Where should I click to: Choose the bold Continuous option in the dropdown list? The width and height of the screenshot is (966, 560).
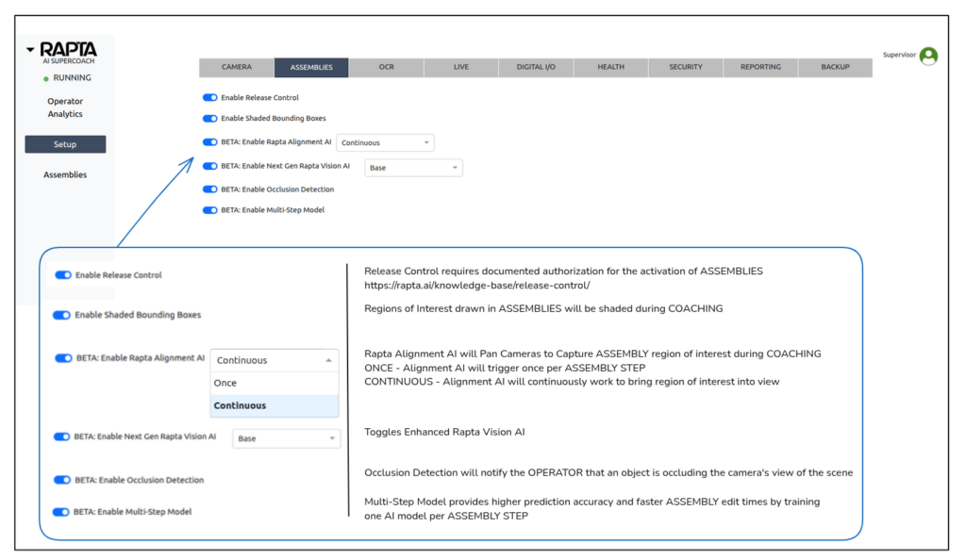pos(275,405)
